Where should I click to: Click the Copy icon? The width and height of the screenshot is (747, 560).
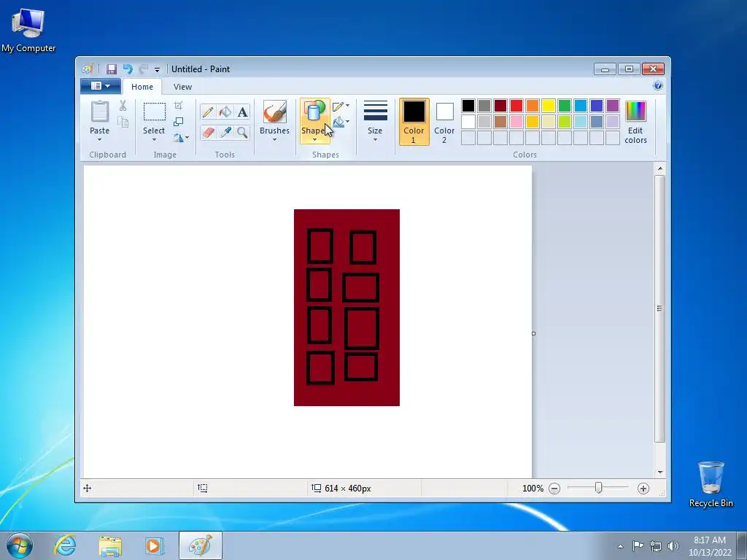(123, 122)
